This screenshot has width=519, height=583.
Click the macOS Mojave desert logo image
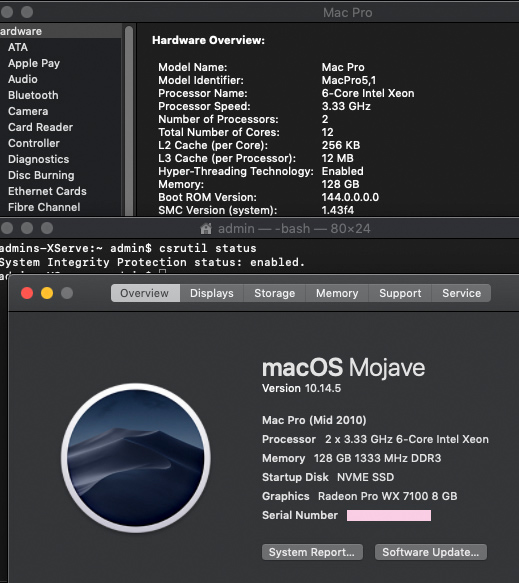coord(136,458)
